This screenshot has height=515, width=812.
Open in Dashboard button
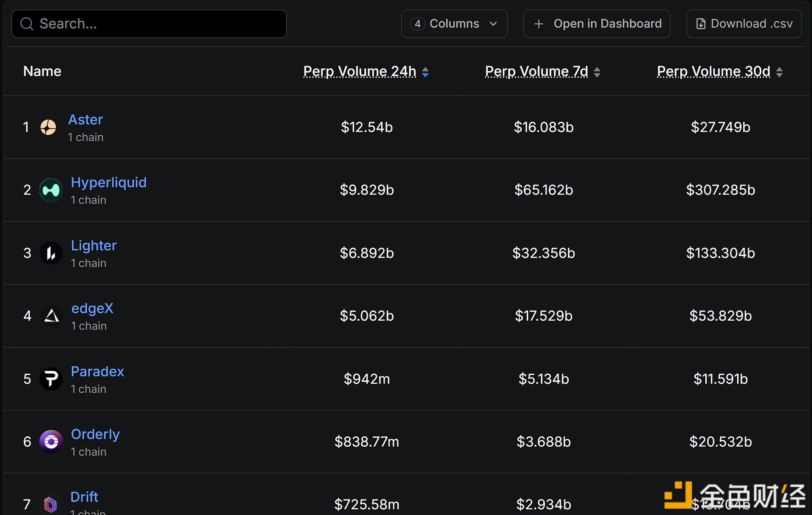(x=597, y=24)
